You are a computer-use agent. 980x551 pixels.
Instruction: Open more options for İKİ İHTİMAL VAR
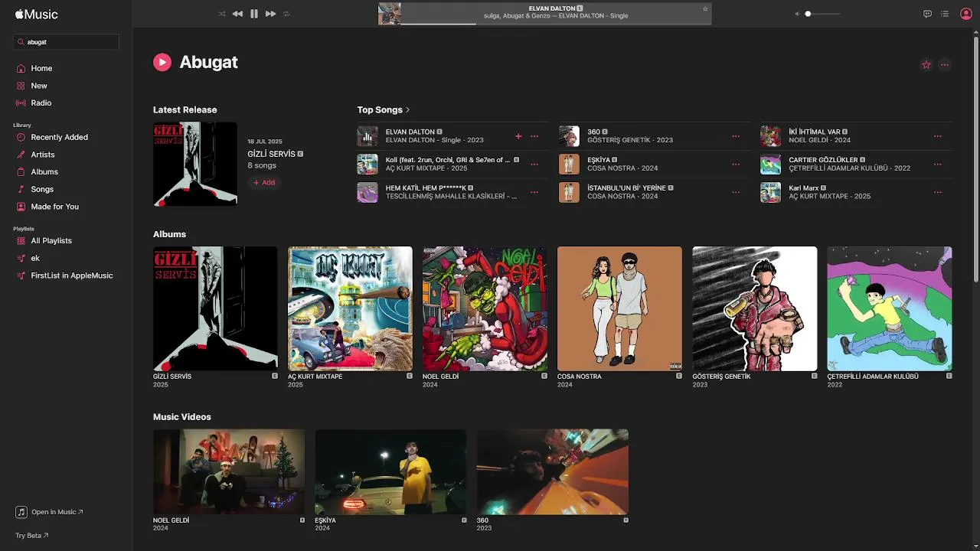pyautogui.click(x=938, y=136)
